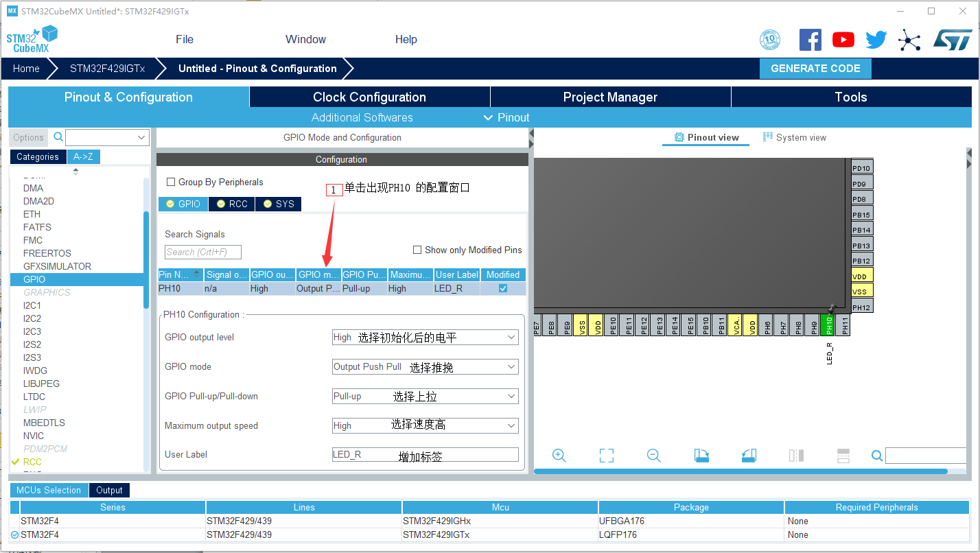Click the green PH10 pin
The width and height of the screenshot is (980, 553).
click(x=829, y=325)
